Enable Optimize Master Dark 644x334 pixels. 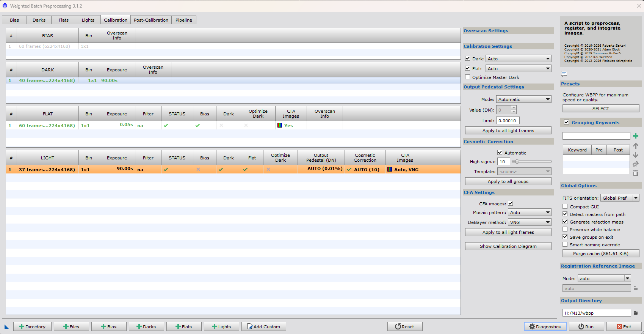468,77
